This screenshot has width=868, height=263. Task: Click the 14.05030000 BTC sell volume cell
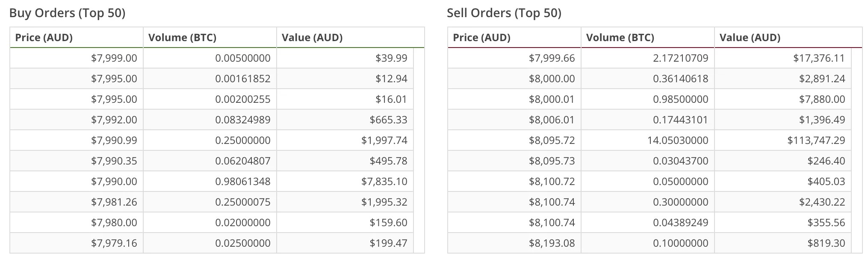[677, 140]
